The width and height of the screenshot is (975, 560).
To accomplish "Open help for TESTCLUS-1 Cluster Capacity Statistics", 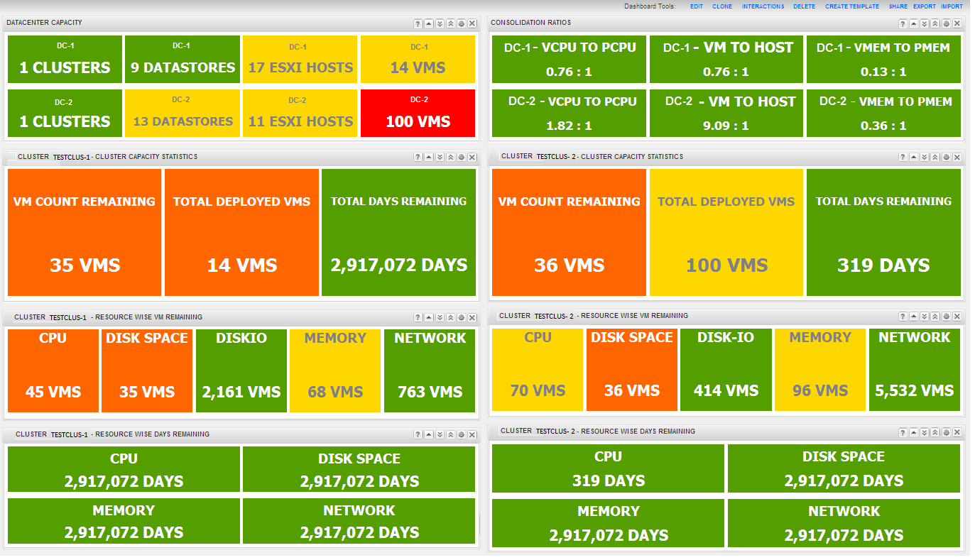I will pyautogui.click(x=418, y=157).
